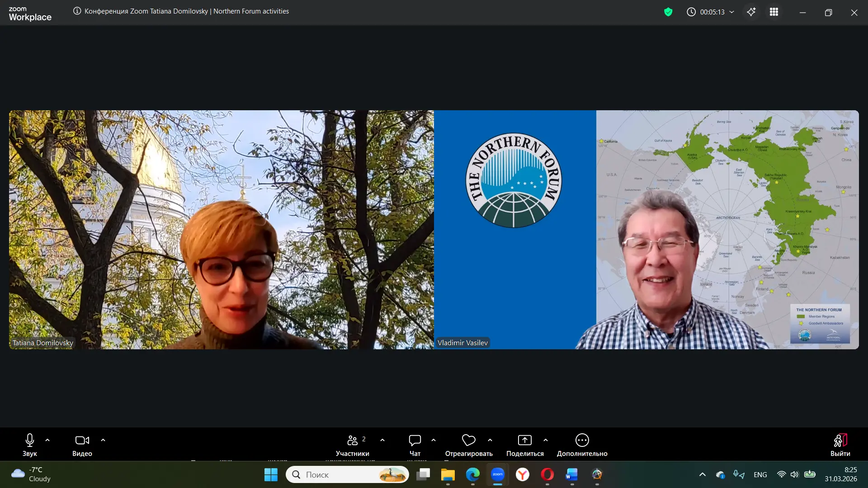Switch ENG keyboard language indicator

pyautogui.click(x=760, y=474)
